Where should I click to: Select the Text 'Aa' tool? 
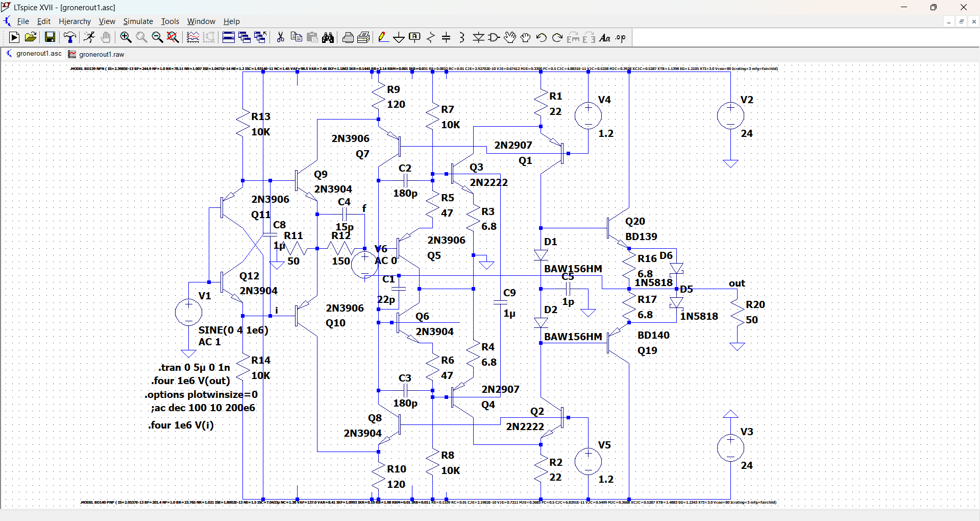pyautogui.click(x=605, y=37)
